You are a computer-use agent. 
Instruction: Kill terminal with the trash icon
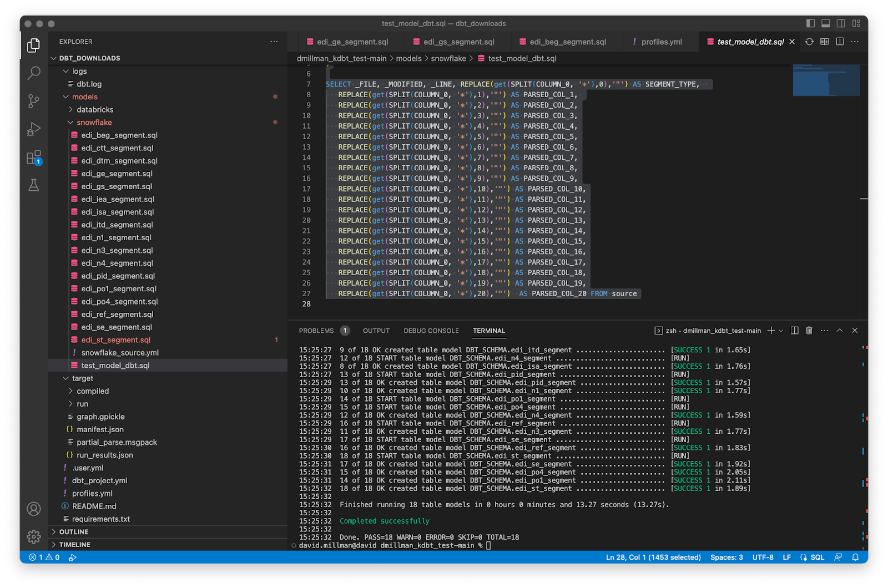809,331
